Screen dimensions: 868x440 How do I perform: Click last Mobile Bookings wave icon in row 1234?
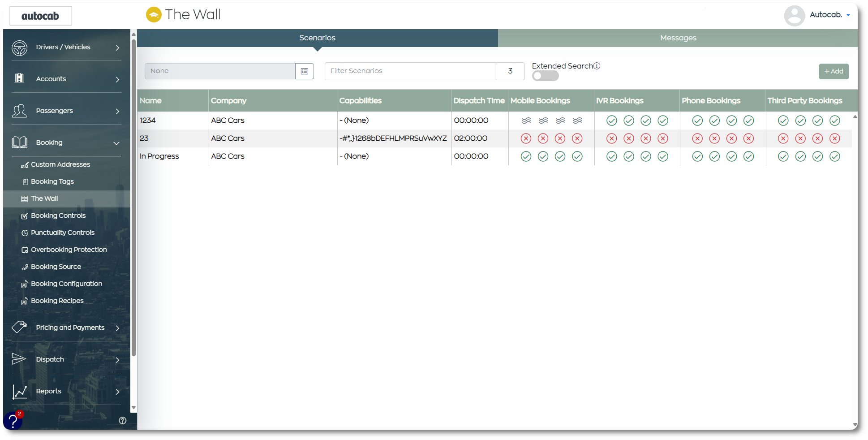577,121
